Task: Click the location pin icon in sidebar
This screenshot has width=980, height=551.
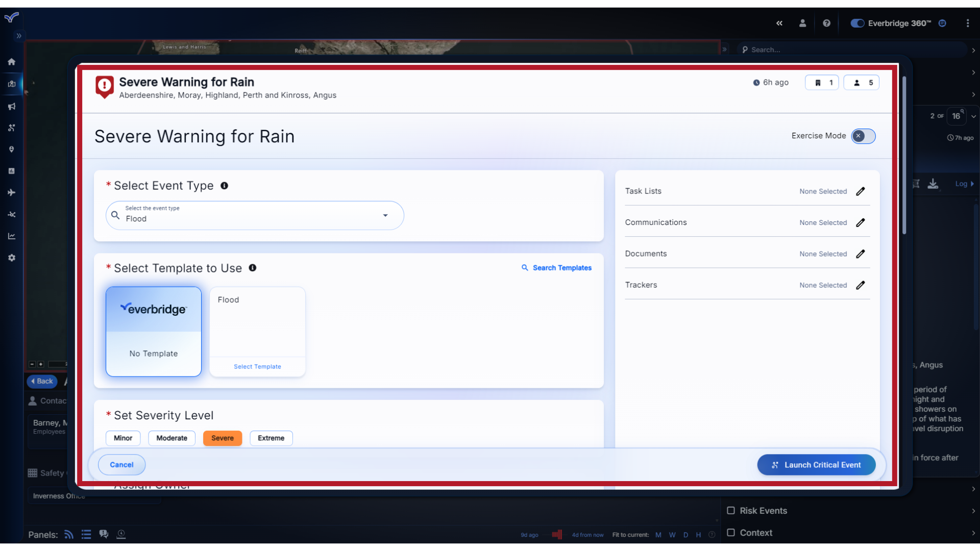Action: [x=11, y=149]
